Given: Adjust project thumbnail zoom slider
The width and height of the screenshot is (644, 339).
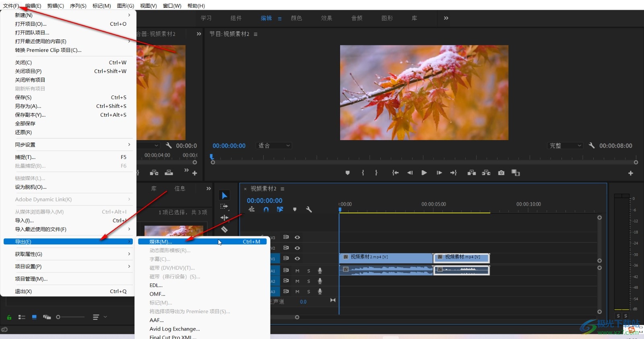Looking at the screenshot, I should pyautogui.click(x=70, y=317).
